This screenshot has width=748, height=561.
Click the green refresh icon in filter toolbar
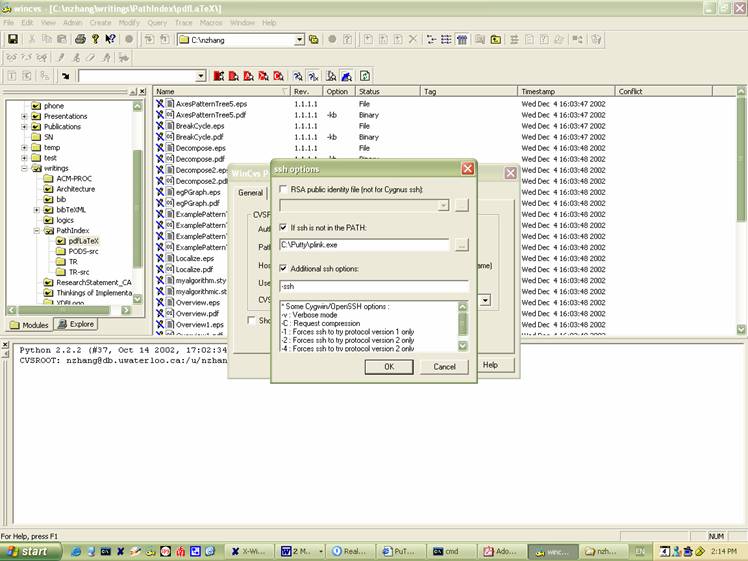[365, 76]
